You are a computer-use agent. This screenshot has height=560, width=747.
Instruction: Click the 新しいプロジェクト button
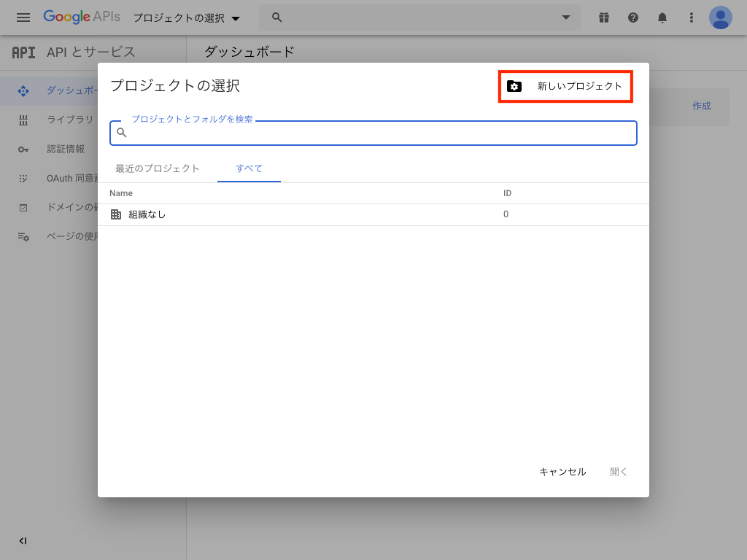(565, 86)
